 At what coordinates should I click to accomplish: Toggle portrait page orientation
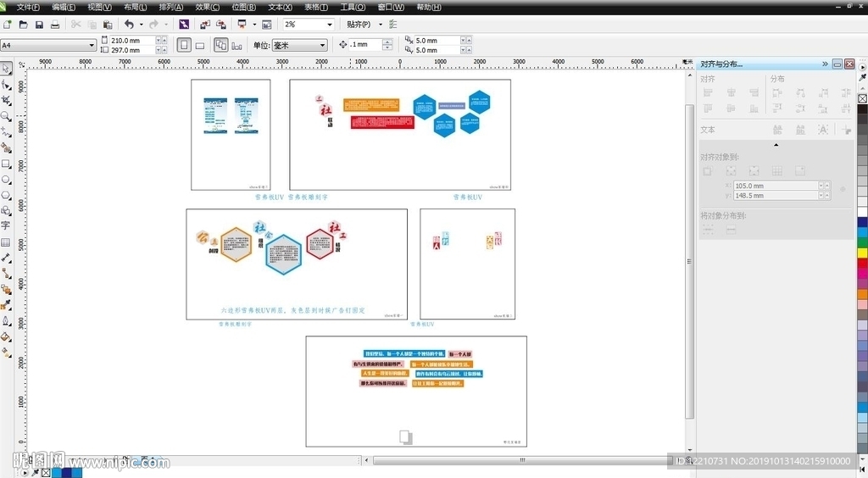pyautogui.click(x=184, y=45)
